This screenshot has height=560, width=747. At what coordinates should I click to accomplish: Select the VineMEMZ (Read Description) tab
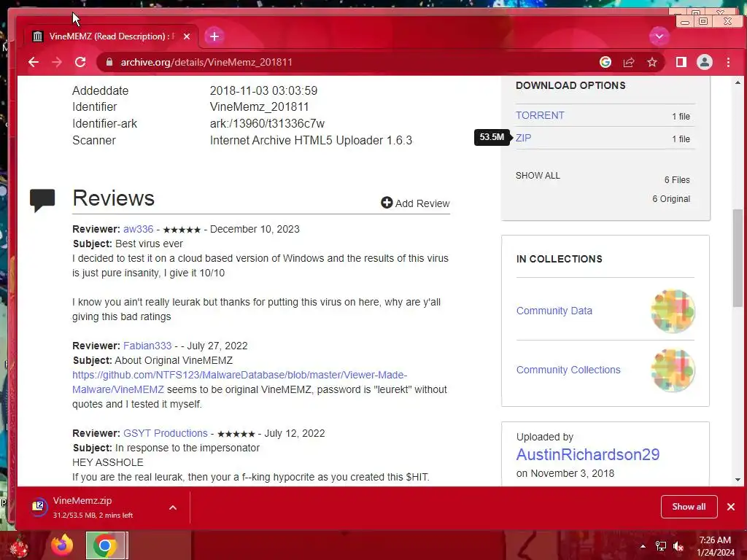point(111,36)
